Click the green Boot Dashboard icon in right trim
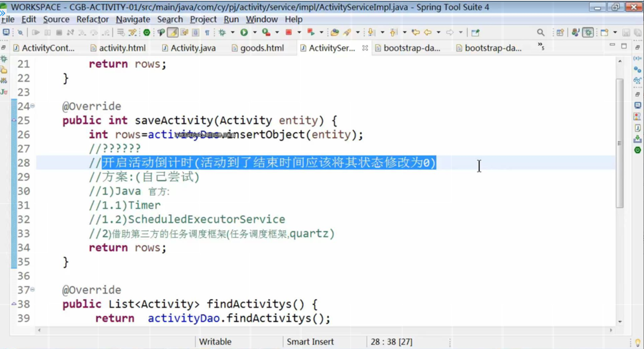The width and height of the screenshot is (644, 349). tap(637, 150)
